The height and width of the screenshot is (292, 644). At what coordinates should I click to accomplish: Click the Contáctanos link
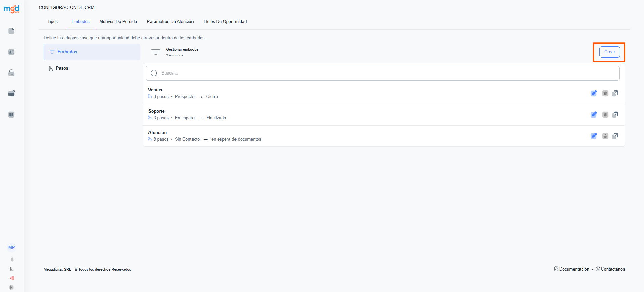612,269
